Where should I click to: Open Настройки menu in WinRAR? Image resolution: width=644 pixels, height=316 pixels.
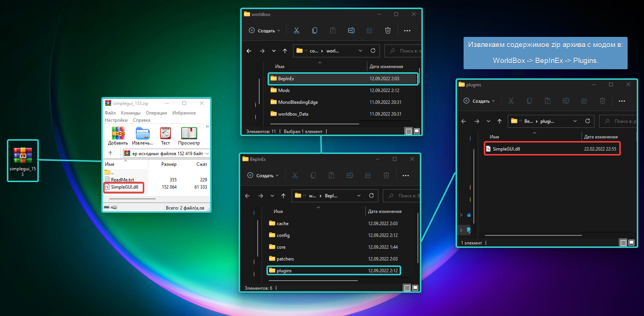(116, 120)
